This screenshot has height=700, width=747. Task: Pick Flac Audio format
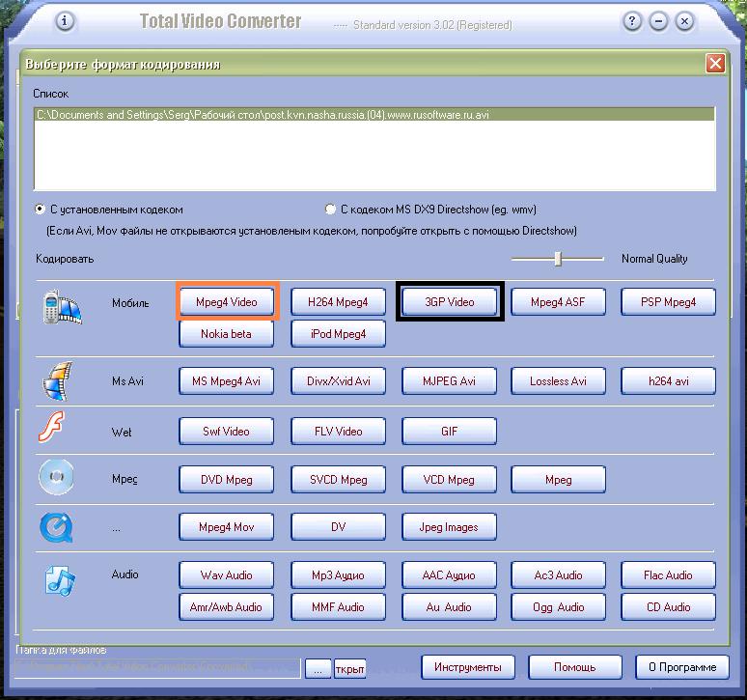668,575
